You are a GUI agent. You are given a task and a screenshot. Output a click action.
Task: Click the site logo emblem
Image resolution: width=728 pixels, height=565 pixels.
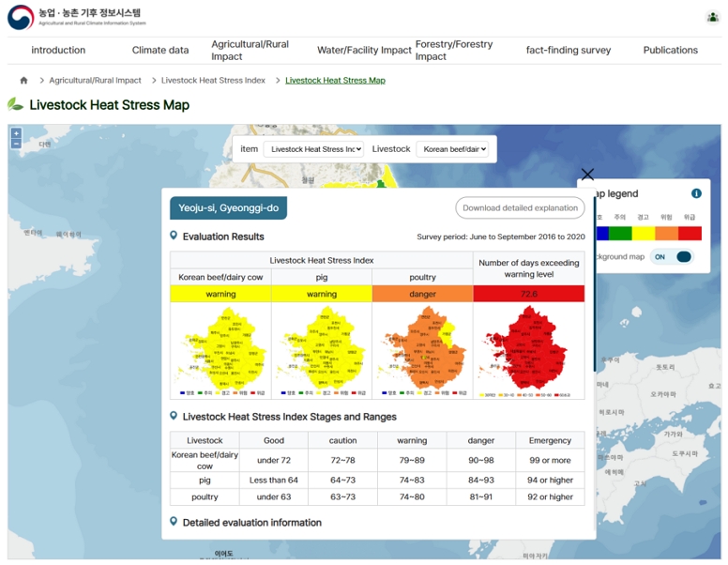click(x=21, y=17)
